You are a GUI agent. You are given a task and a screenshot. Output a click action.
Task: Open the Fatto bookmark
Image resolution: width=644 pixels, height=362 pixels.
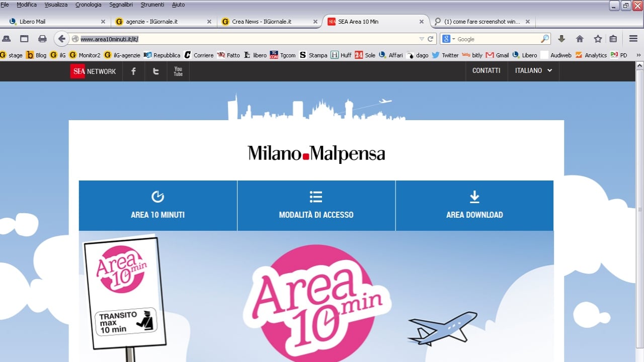click(x=228, y=55)
